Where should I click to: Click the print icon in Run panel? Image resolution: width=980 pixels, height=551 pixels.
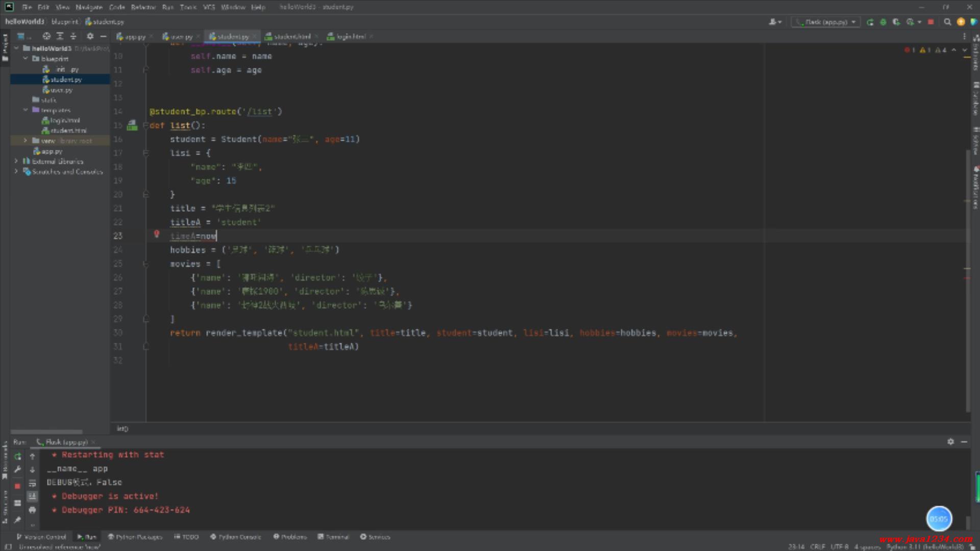tap(32, 510)
